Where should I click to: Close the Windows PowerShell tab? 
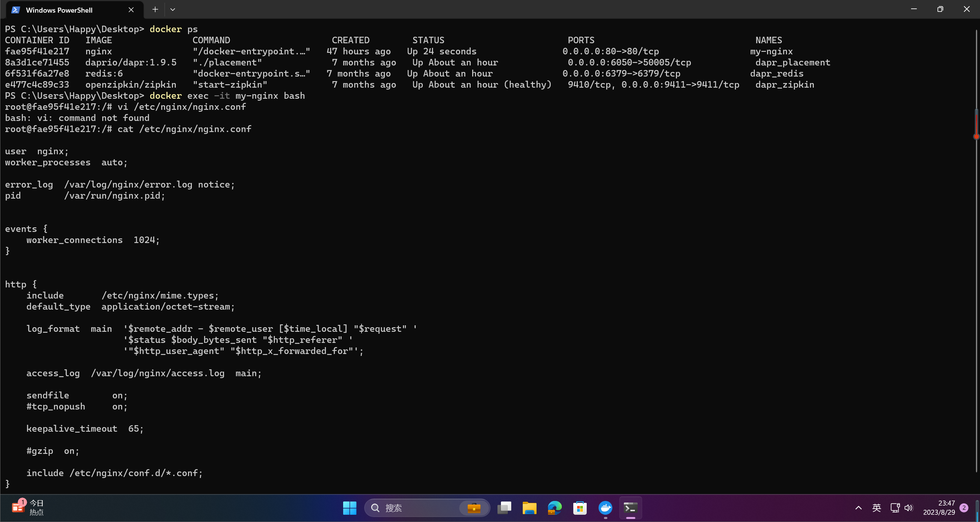pyautogui.click(x=131, y=10)
